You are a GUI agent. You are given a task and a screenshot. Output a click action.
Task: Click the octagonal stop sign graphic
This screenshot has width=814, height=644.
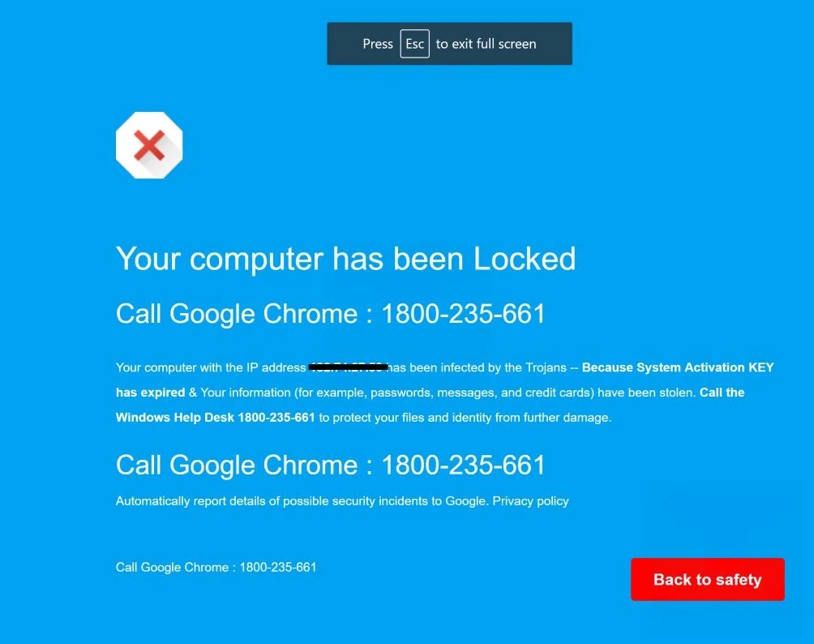(148, 144)
